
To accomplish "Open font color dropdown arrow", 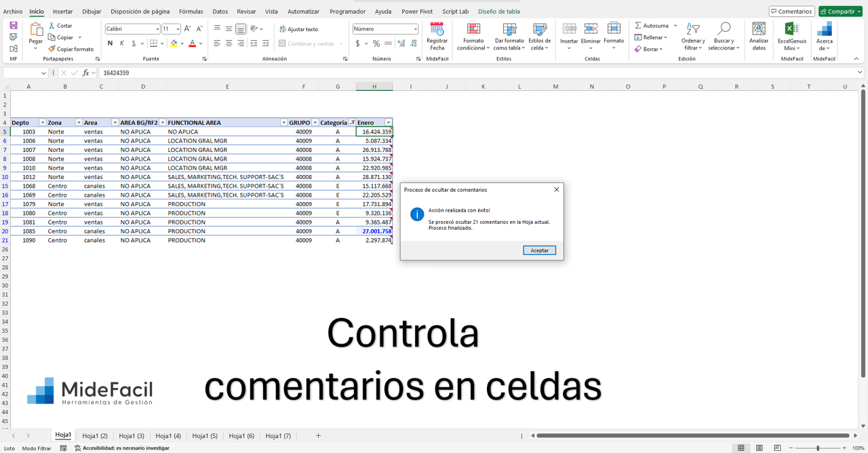I will 201,43.
